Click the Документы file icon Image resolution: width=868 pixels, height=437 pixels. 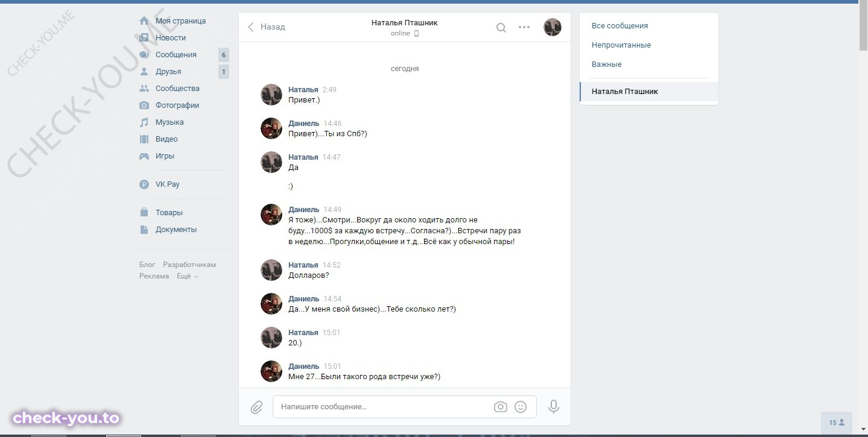144,230
